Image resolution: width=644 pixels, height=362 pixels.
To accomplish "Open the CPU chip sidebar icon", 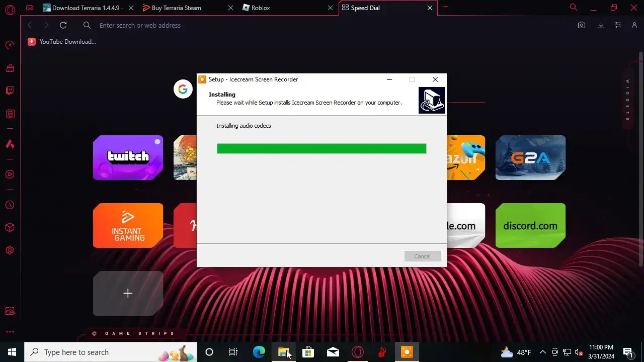I will tap(10, 114).
